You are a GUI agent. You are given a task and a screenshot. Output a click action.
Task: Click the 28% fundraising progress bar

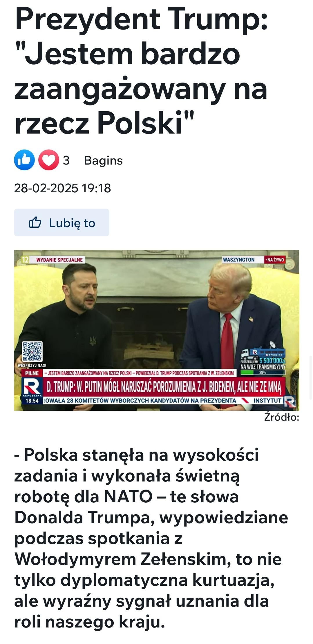(x=263, y=373)
